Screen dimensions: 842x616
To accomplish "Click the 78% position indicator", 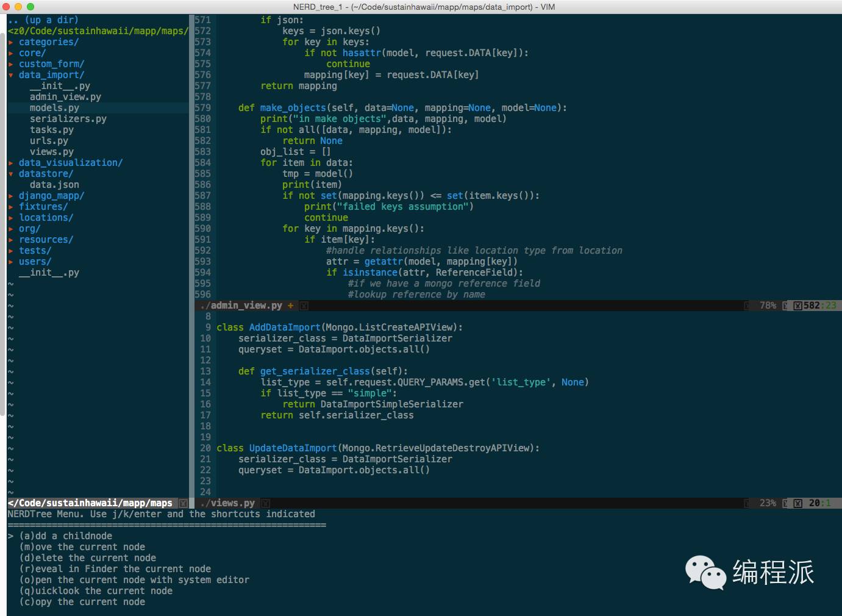I will 768,306.
